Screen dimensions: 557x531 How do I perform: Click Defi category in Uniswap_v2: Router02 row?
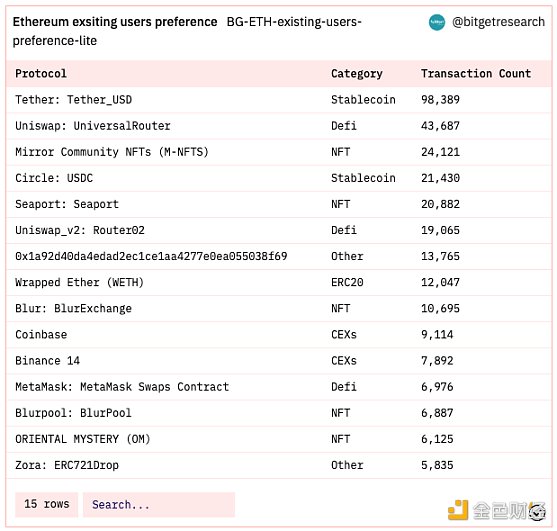click(x=344, y=230)
